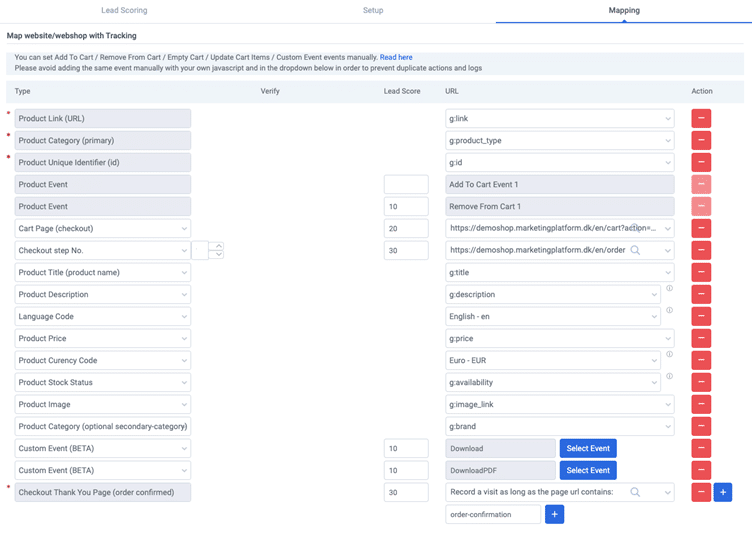
Task: Open the g:id dropdown
Action: point(560,163)
